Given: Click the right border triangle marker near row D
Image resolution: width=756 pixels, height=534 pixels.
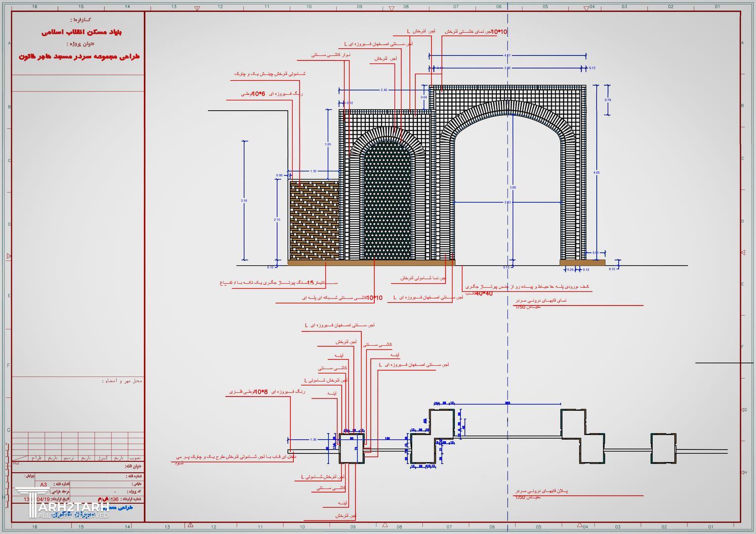Looking at the screenshot, I should click(x=743, y=252).
